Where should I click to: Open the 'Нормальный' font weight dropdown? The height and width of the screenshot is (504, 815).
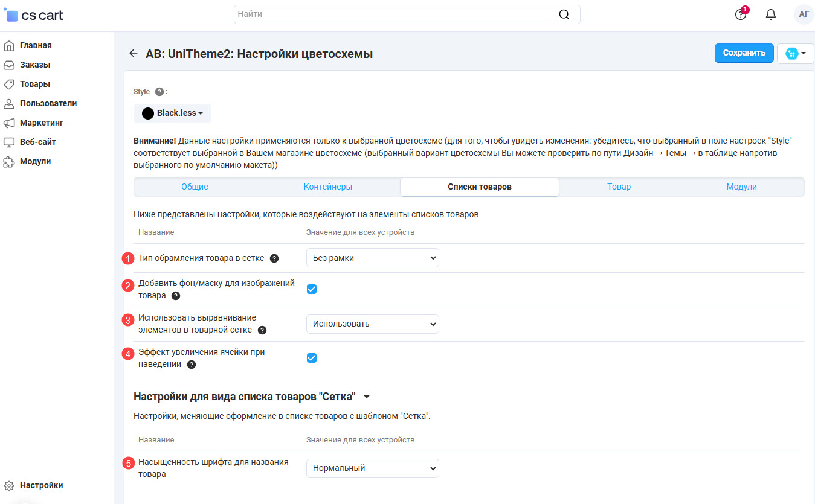[x=372, y=468]
